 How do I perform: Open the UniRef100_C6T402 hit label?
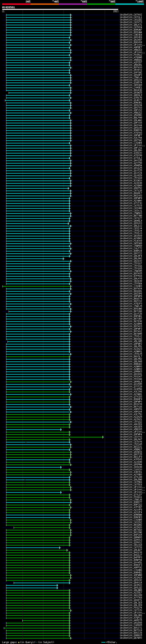(x=131, y=15)
